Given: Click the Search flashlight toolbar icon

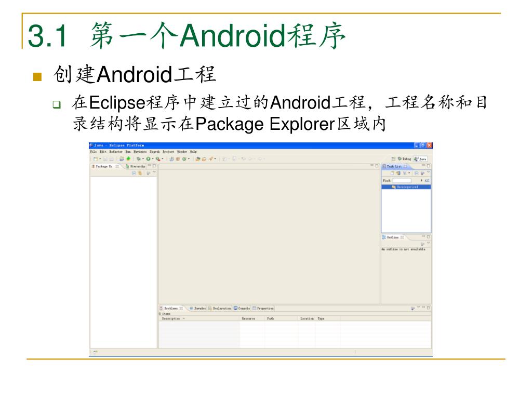Looking at the screenshot, I should click(211, 159).
